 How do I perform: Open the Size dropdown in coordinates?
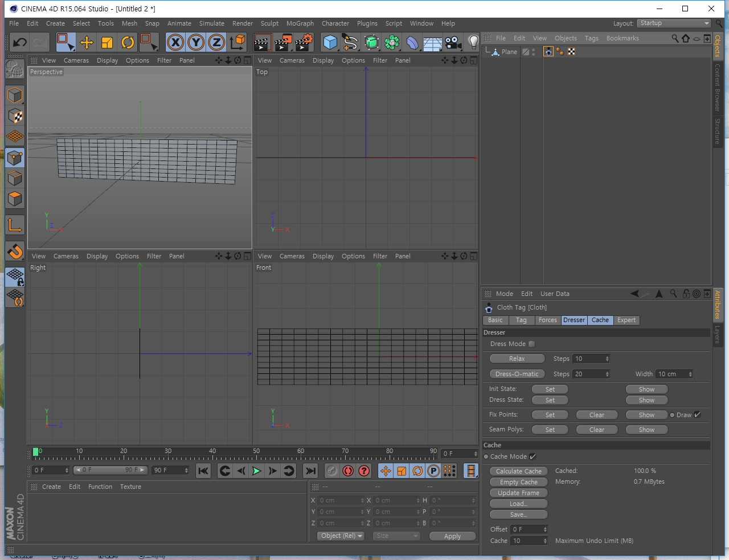[x=396, y=536]
